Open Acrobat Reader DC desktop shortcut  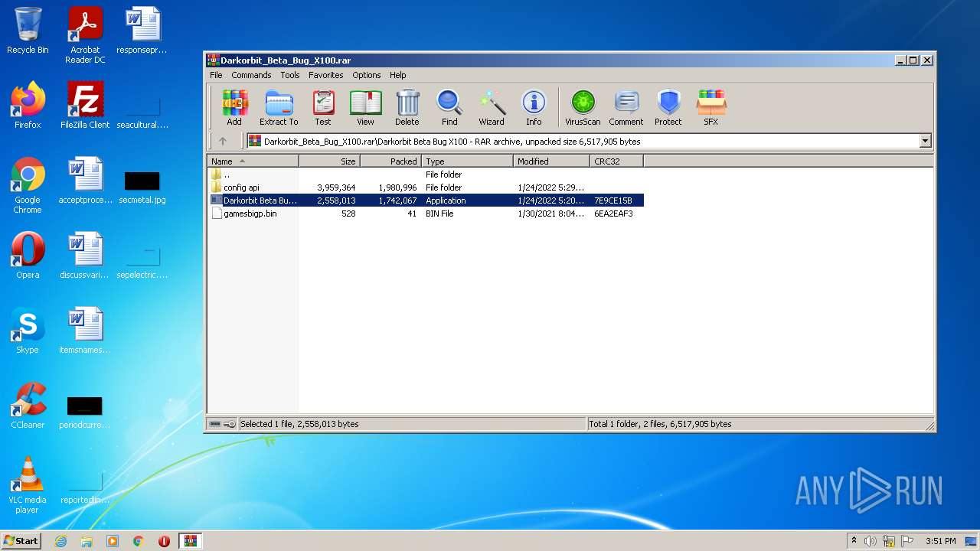coord(85,35)
